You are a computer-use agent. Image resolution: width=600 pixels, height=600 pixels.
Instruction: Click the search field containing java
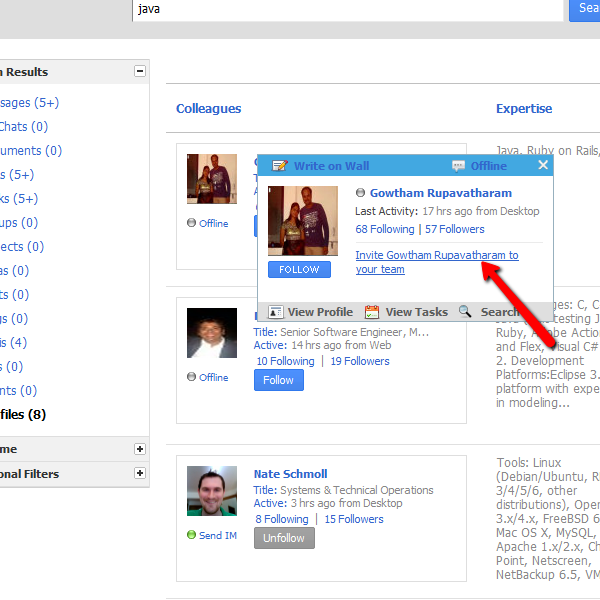[347, 9]
